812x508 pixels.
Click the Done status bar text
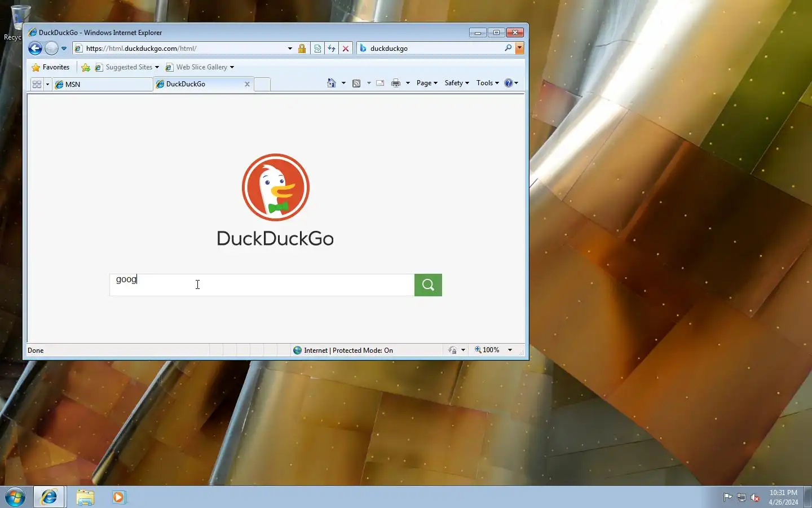36,351
